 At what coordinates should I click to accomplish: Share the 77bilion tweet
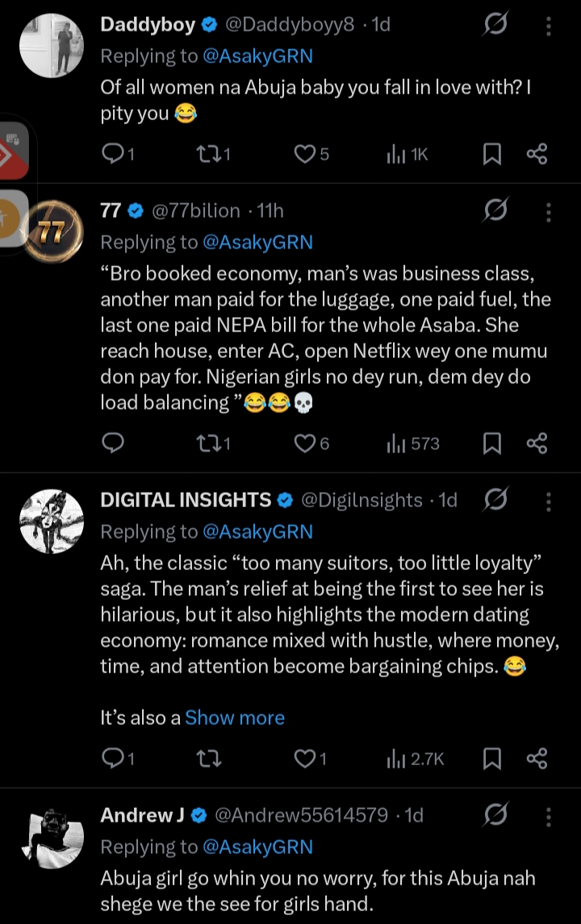tap(537, 443)
